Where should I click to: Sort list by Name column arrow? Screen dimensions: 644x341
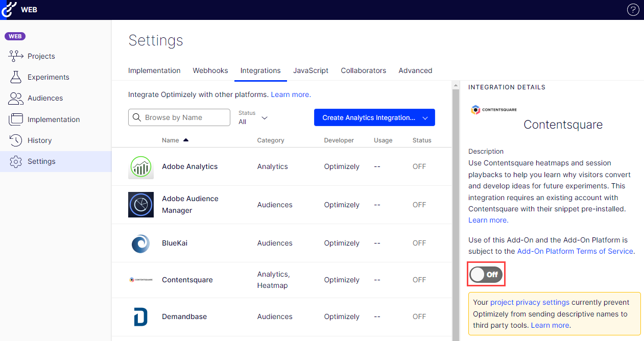pyautogui.click(x=186, y=140)
